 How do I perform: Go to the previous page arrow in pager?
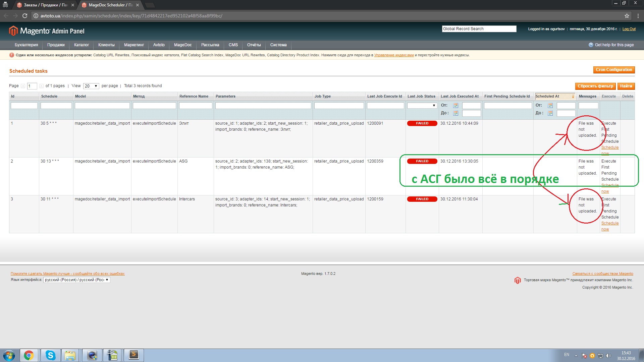(x=23, y=86)
